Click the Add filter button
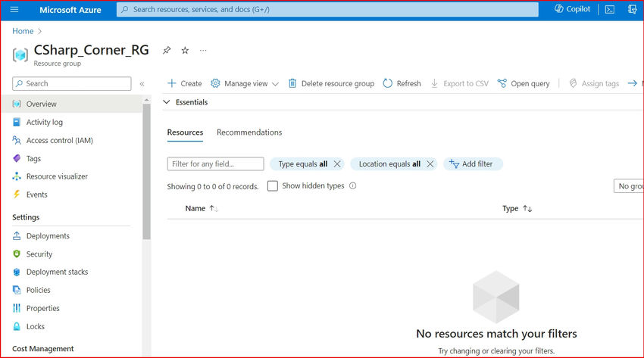Screen dimensions: 644x358 (x=472, y=164)
